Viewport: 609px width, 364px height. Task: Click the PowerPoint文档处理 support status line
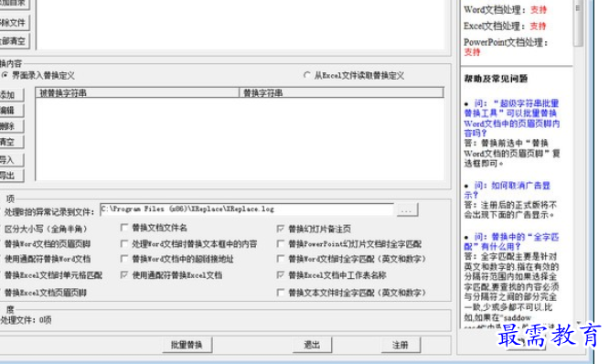(506, 47)
